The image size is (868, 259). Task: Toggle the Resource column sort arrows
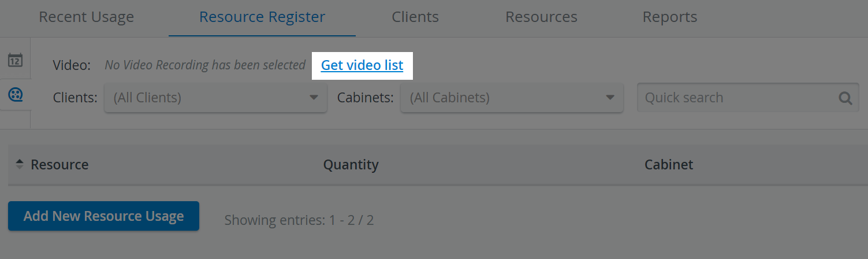19,165
